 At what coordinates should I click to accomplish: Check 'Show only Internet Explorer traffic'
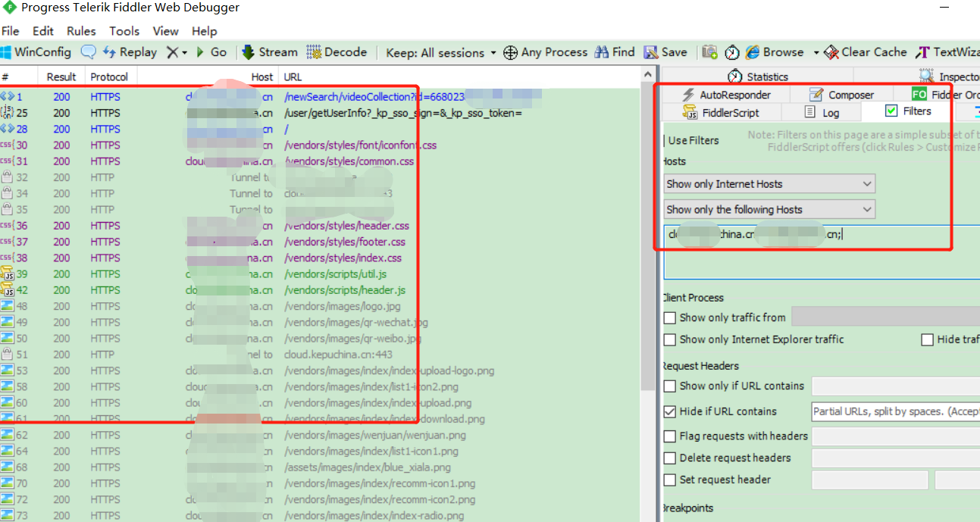click(670, 339)
